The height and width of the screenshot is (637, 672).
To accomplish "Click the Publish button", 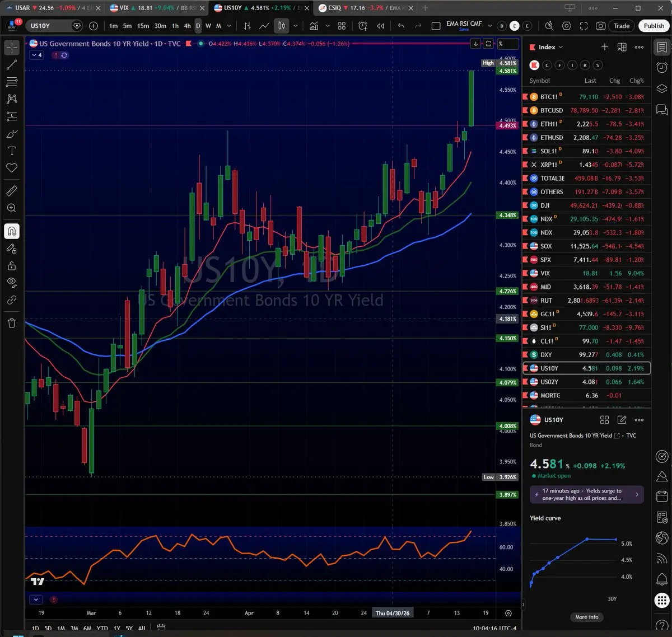I will [654, 26].
